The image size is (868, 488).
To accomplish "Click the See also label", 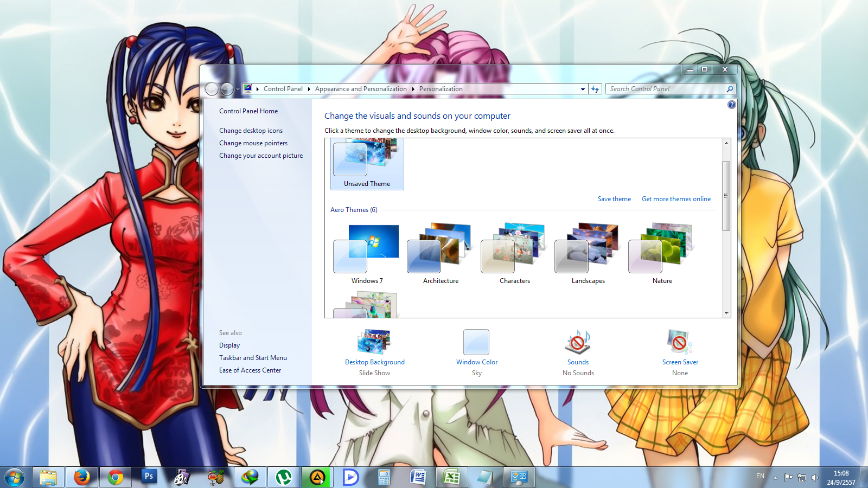I will 231,333.
